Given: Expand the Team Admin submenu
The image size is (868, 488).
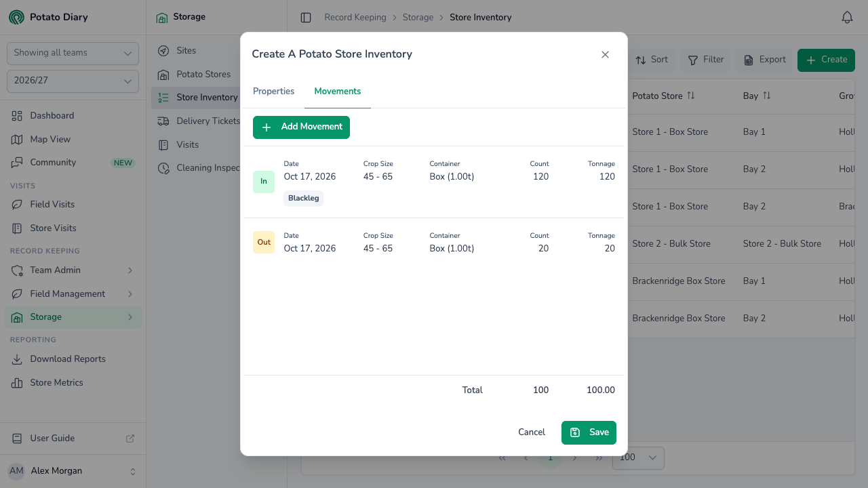Looking at the screenshot, I should pos(130,270).
